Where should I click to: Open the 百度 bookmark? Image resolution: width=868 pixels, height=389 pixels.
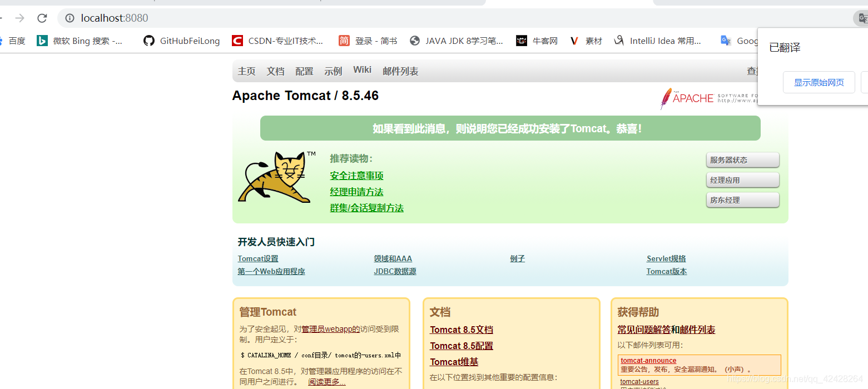[x=13, y=41]
